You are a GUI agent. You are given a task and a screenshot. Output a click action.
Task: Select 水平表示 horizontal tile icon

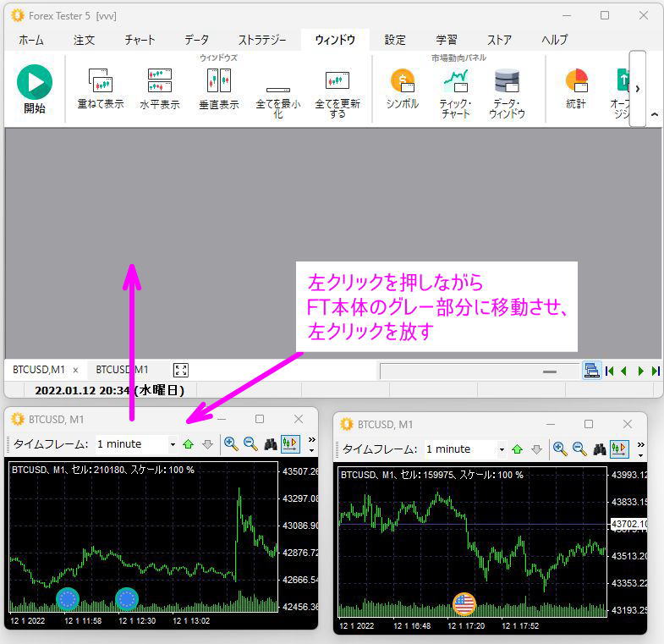[x=160, y=80]
